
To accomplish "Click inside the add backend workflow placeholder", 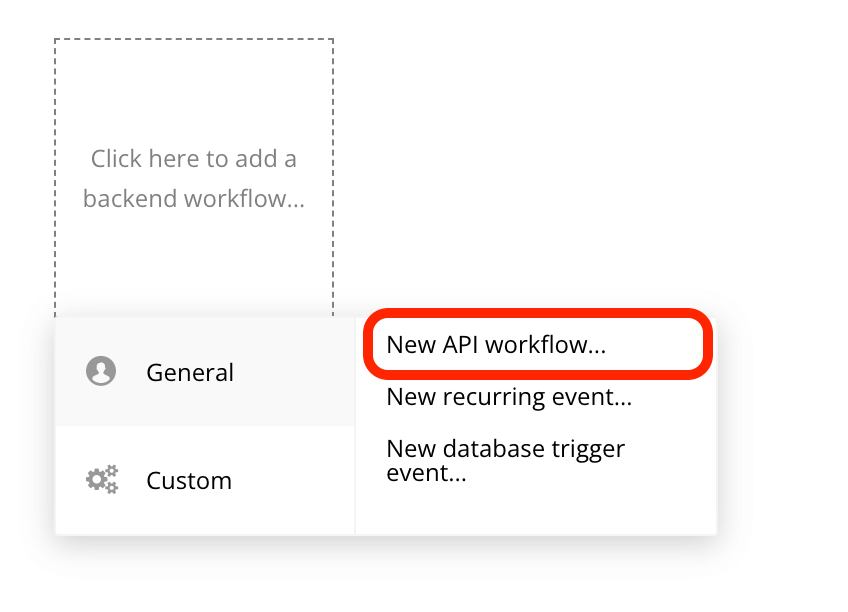I will click(193, 178).
